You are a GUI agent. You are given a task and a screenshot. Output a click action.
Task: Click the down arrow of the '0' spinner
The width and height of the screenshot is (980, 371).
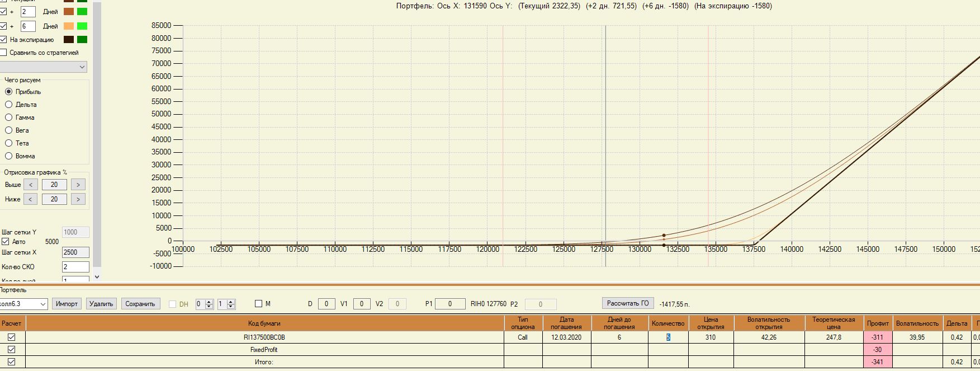pyautogui.click(x=209, y=307)
